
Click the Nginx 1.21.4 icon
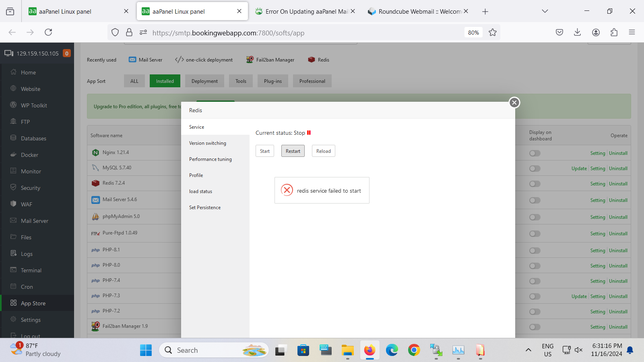tap(95, 152)
